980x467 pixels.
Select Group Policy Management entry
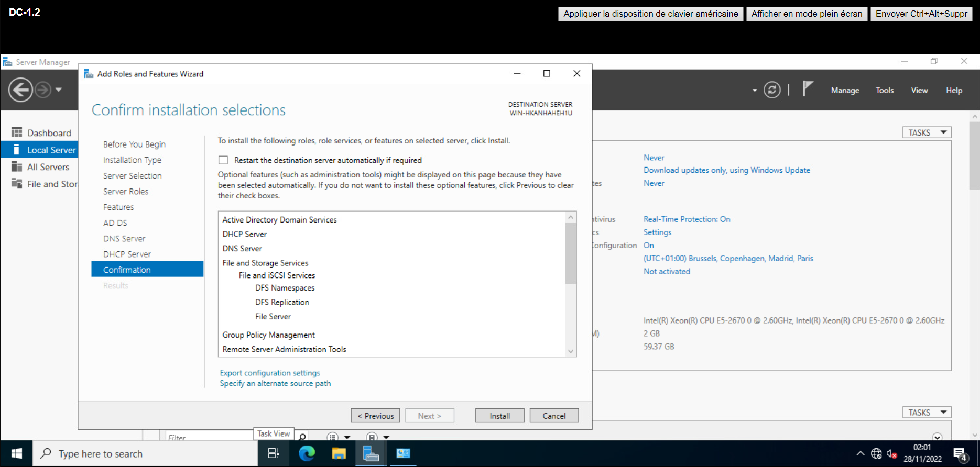pyautogui.click(x=268, y=335)
